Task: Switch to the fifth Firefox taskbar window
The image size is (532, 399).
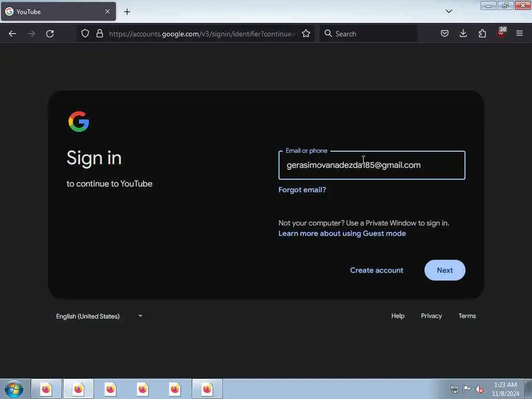Action: pos(175,389)
